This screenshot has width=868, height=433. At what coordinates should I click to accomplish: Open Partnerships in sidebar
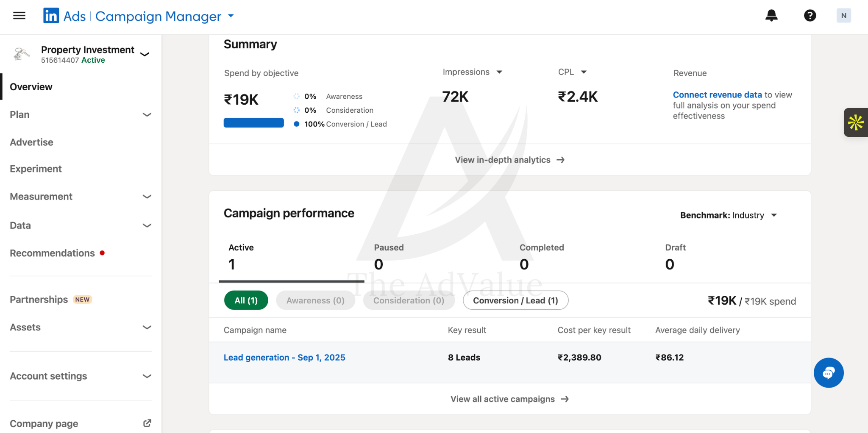(x=39, y=300)
